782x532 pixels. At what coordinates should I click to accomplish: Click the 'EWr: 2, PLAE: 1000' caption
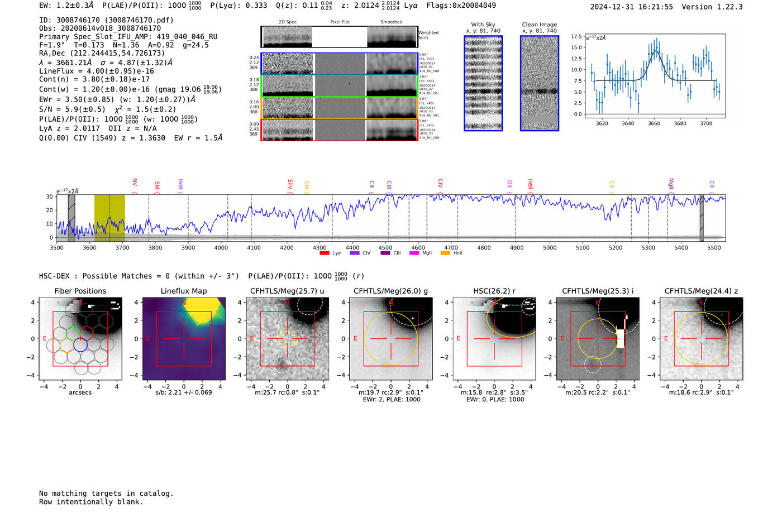[x=392, y=400]
